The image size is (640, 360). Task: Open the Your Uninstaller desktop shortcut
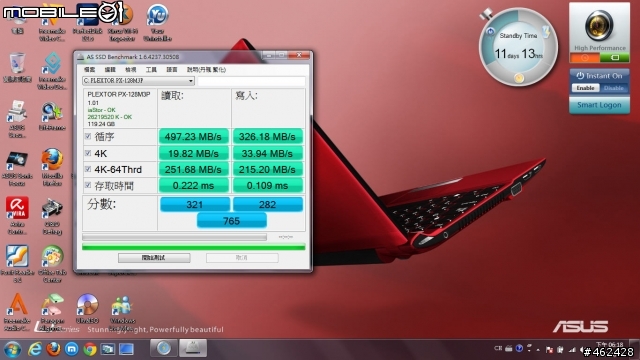pos(157,22)
